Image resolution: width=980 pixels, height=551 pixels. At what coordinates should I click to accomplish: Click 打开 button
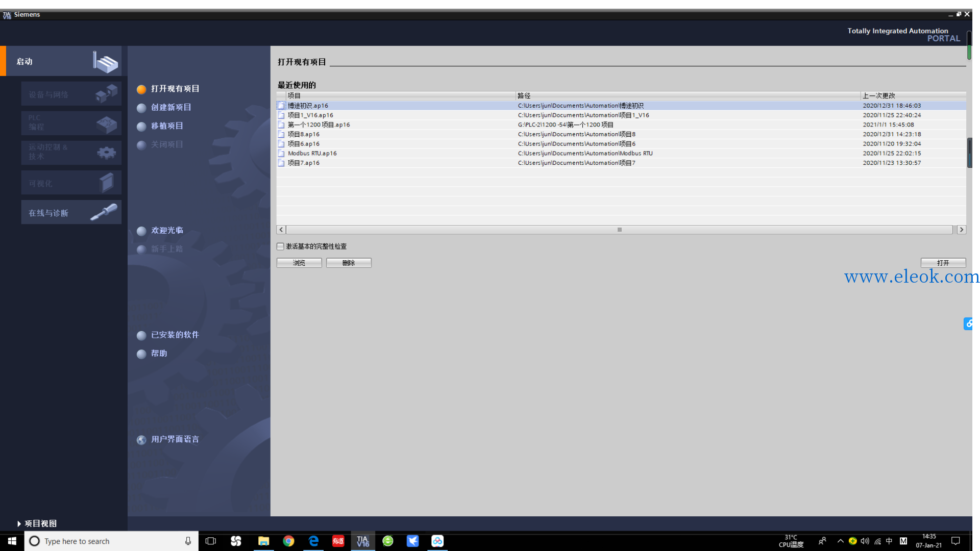943,263
